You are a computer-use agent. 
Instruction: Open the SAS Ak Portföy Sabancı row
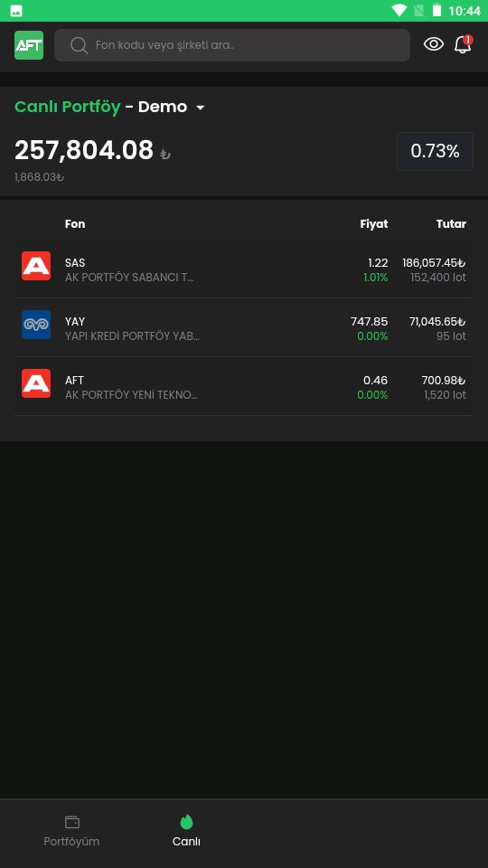click(244, 269)
